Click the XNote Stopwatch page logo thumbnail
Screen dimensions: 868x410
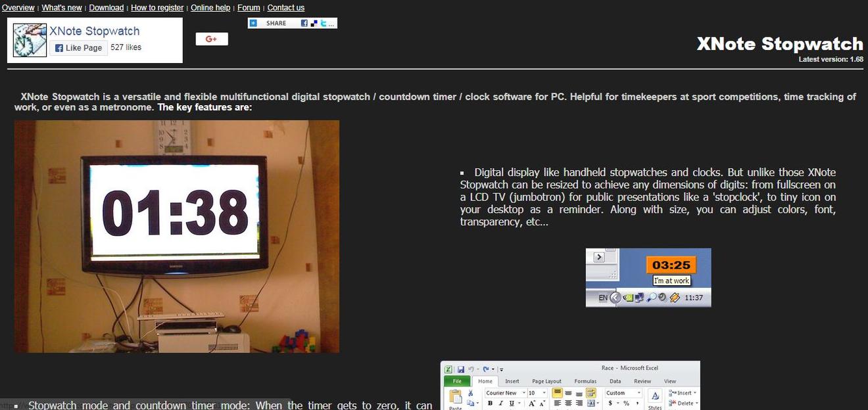pyautogui.click(x=30, y=40)
